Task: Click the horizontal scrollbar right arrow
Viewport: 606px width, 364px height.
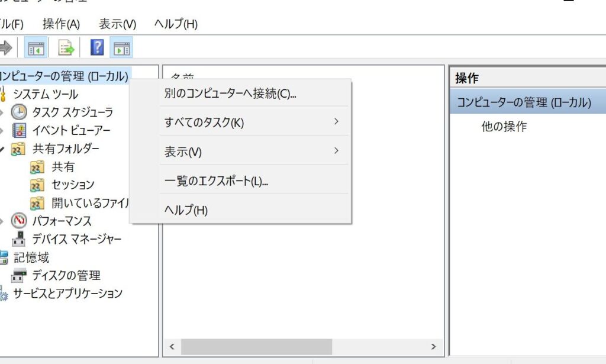Action: click(x=434, y=346)
